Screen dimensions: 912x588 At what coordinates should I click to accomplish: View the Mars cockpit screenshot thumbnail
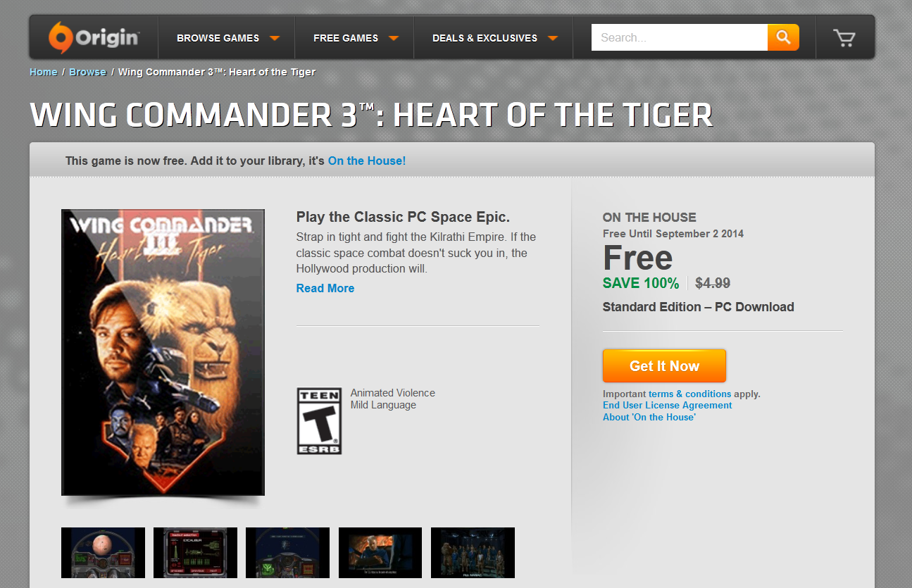(103, 553)
